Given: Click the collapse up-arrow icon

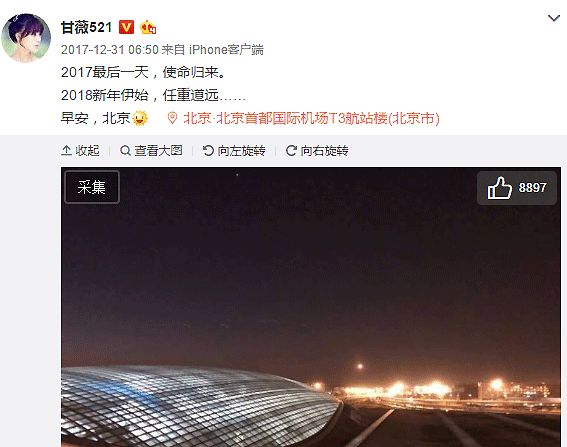Looking at the screenshot, I should (66, 150).
